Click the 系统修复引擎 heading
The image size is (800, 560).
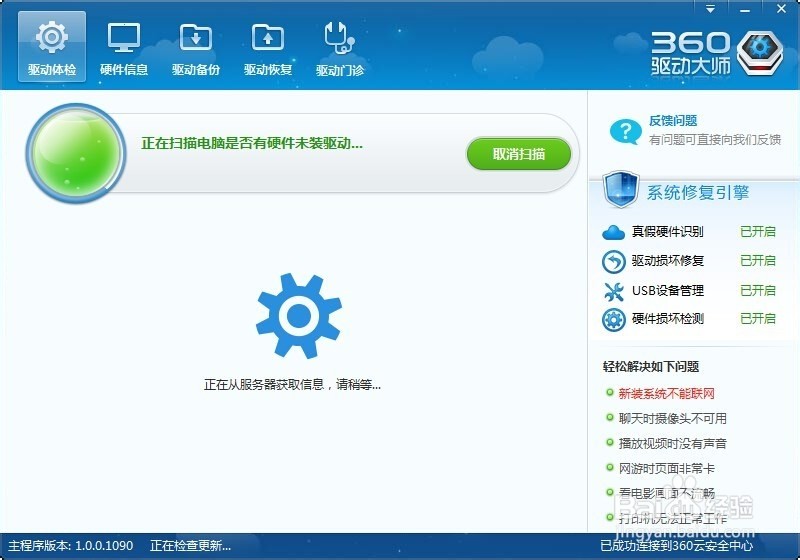698,192
